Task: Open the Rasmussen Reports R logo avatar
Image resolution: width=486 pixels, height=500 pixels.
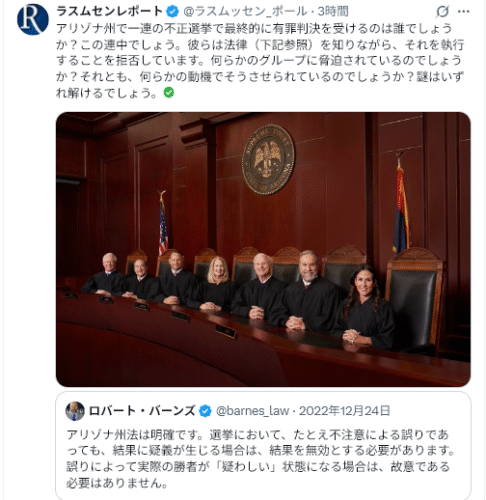Action: [33, 19]
